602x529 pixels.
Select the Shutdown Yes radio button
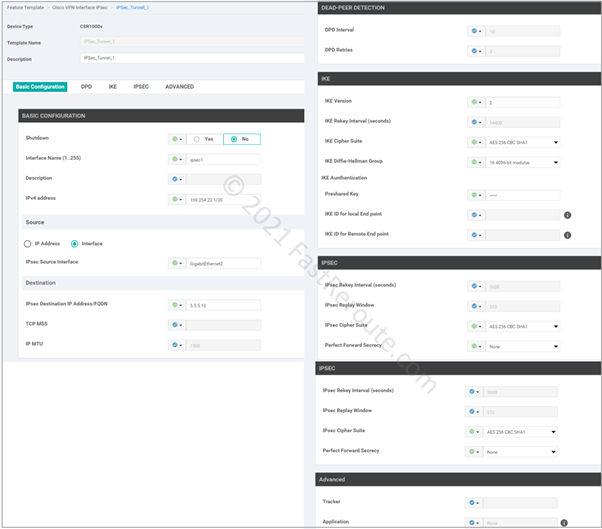[197, 139]
